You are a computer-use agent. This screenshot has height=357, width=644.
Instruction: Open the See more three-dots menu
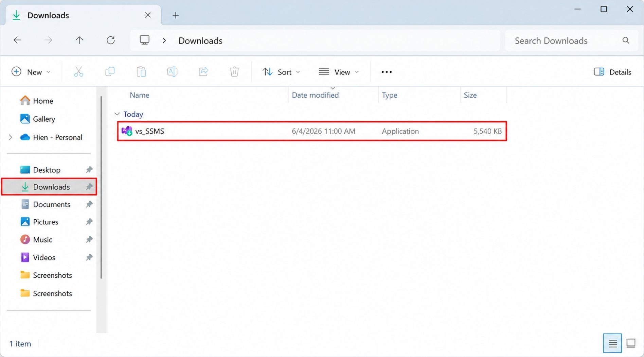pyautogui.click(x=387, y=72)
